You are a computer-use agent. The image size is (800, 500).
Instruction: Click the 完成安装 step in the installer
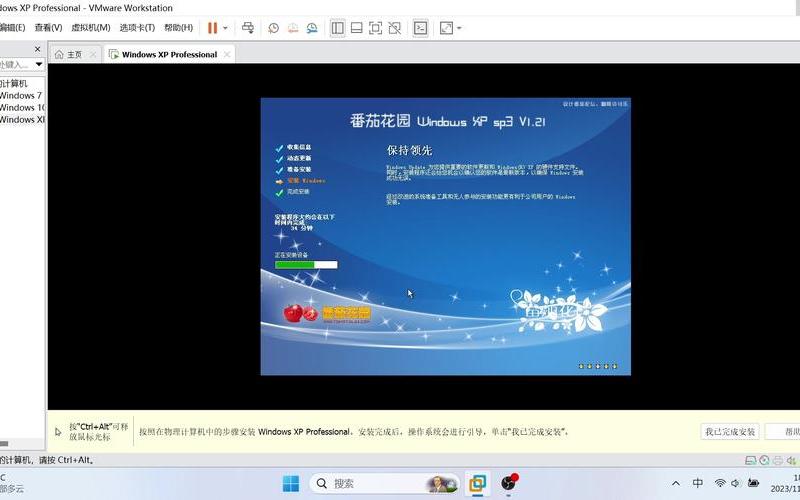click(298, 192)
